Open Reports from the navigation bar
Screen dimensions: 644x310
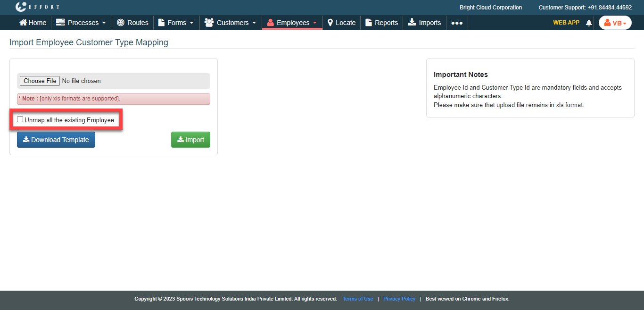[x=381, y=23]
